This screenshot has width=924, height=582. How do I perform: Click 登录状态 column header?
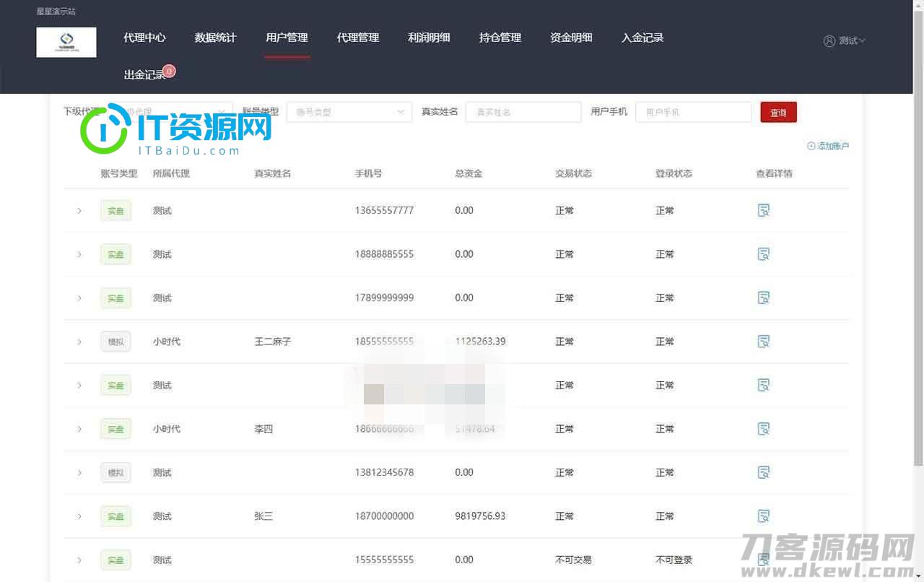[674, 173]
